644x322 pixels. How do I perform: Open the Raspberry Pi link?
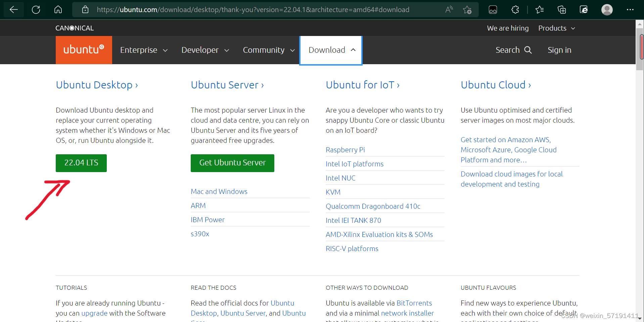click(x=345, y=150)
